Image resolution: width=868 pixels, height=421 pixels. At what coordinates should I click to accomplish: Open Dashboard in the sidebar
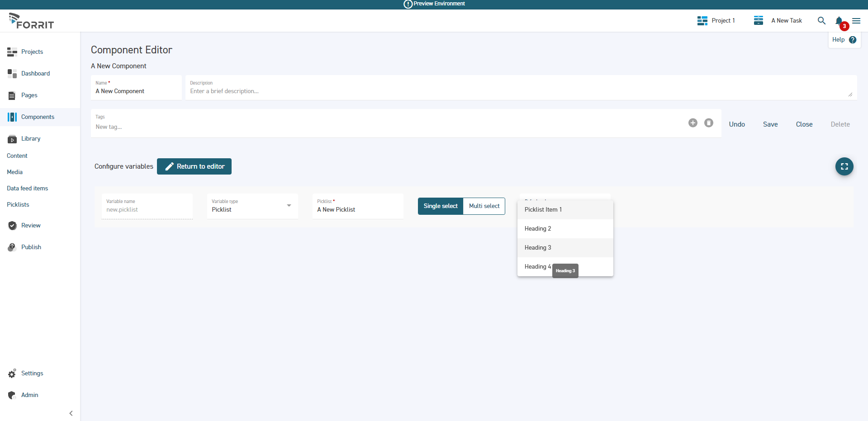[35, 74]
